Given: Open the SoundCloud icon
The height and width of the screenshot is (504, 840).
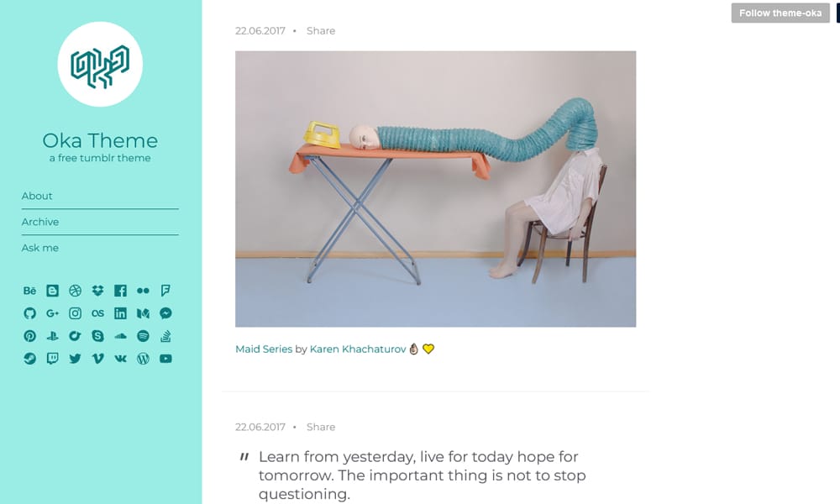Looking at the screenshot, I should (x=120, y=336).
